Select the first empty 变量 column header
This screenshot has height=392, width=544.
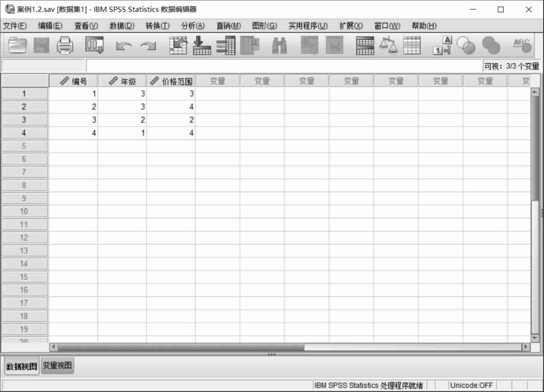[x=218, y=81]
